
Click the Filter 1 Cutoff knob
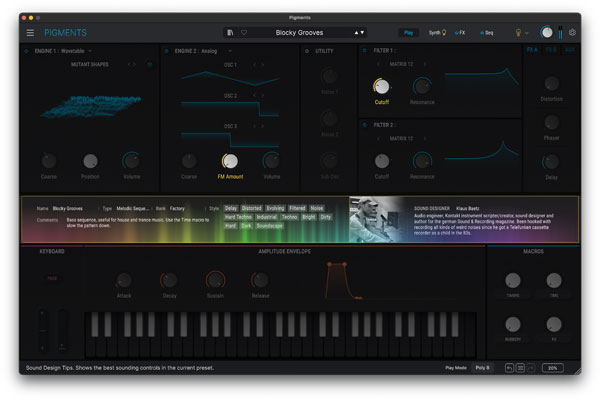(382, 87)
